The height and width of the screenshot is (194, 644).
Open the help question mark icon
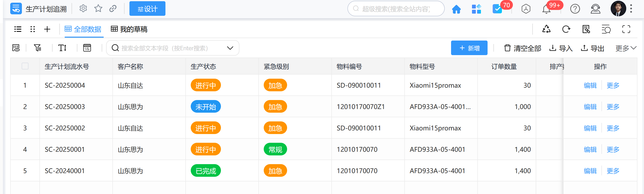(575, 9)
